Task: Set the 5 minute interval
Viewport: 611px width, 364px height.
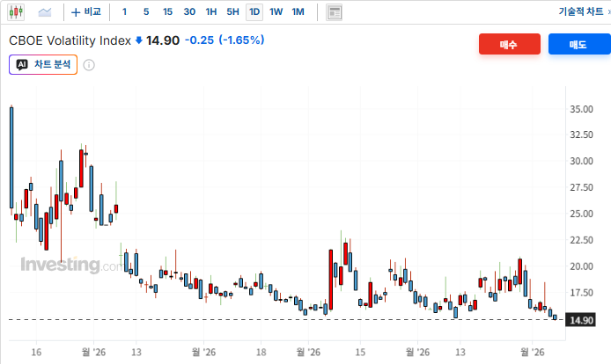Action: 146,12
